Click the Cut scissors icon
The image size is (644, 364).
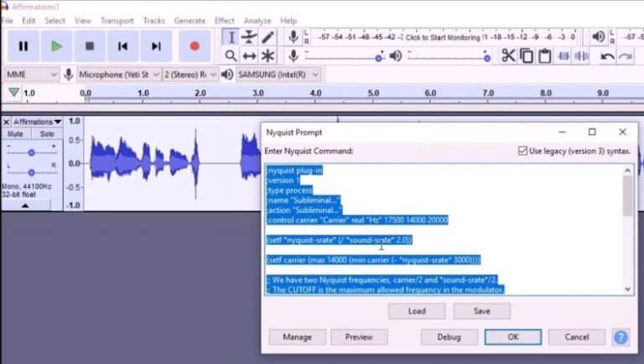pos(508,55)
